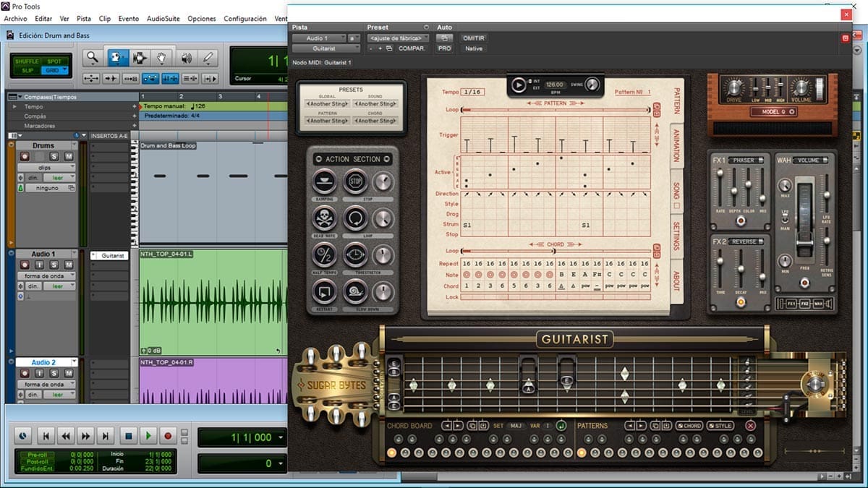Select the Pencil tool
This screenshot has width=868, height=488.
208,58
